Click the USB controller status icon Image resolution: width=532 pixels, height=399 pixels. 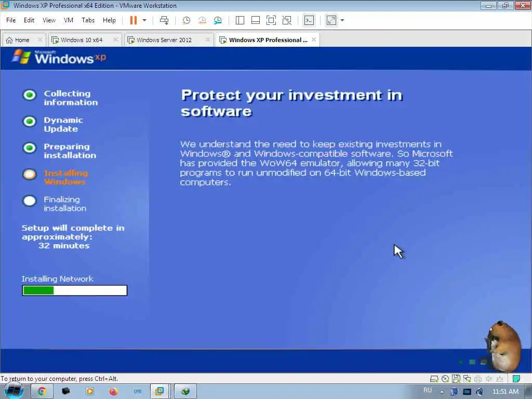pyautogui.click(x=499, y=379)
